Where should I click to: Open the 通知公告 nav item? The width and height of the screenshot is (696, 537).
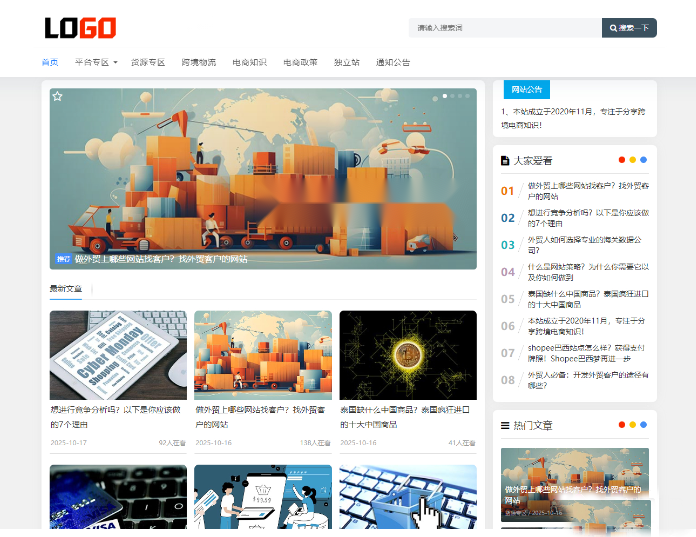pyautogui.click(x=393, y=63)
